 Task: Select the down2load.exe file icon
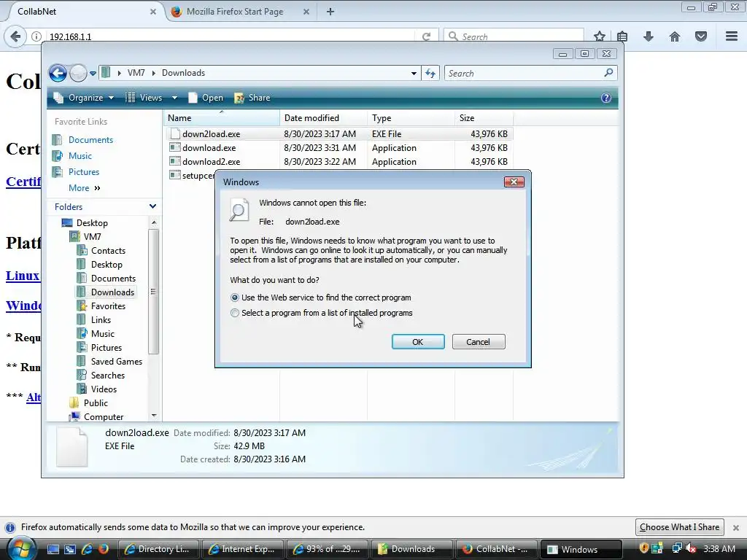pyautogui.click(x=175, y=134)
